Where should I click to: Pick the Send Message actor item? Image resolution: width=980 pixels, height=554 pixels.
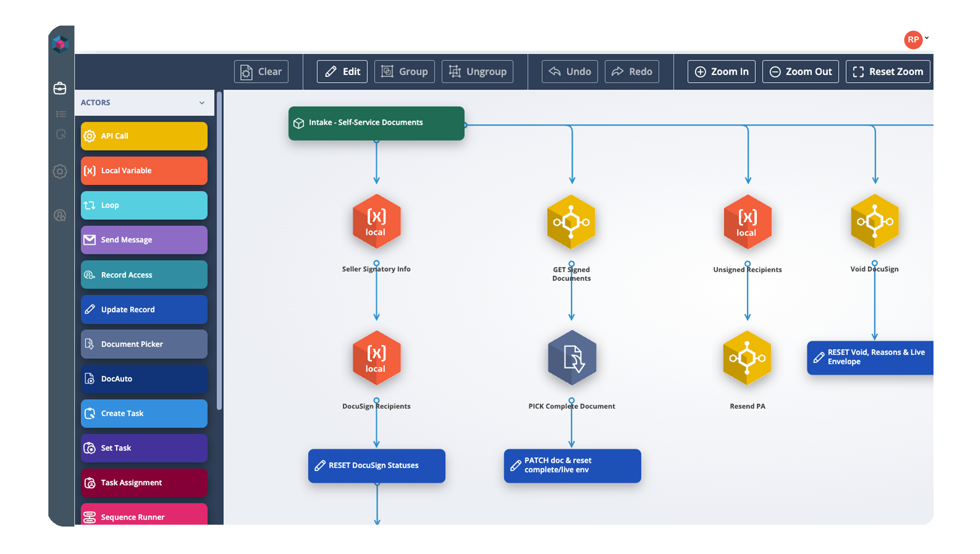144,240
